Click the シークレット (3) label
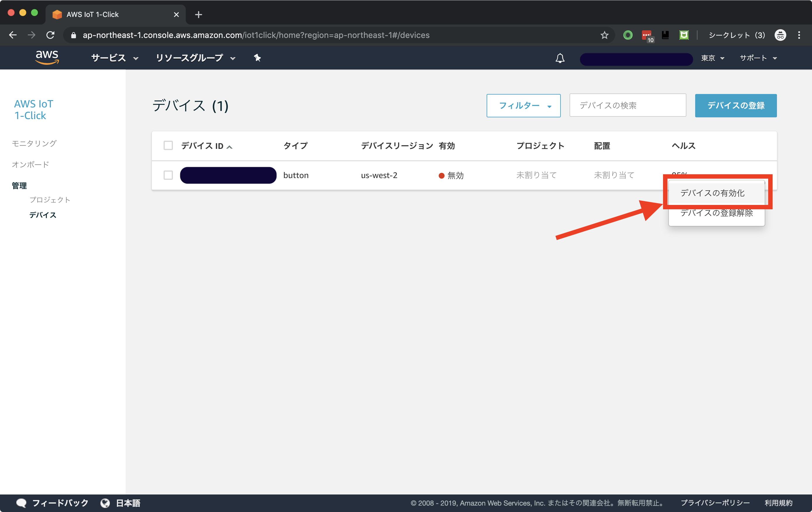Image resolution: width=812 pixels, height=512 pixels. point(737,35)
